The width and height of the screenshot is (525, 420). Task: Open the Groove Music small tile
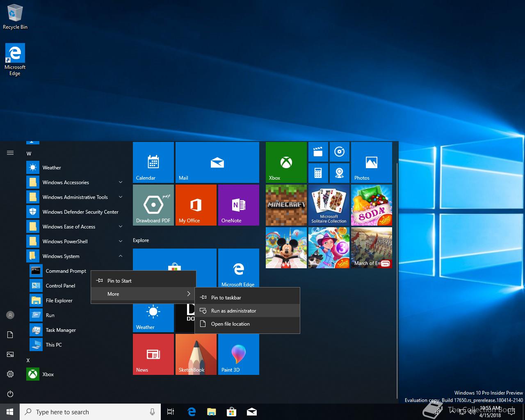pyautogui.click(x=339, y=152)
